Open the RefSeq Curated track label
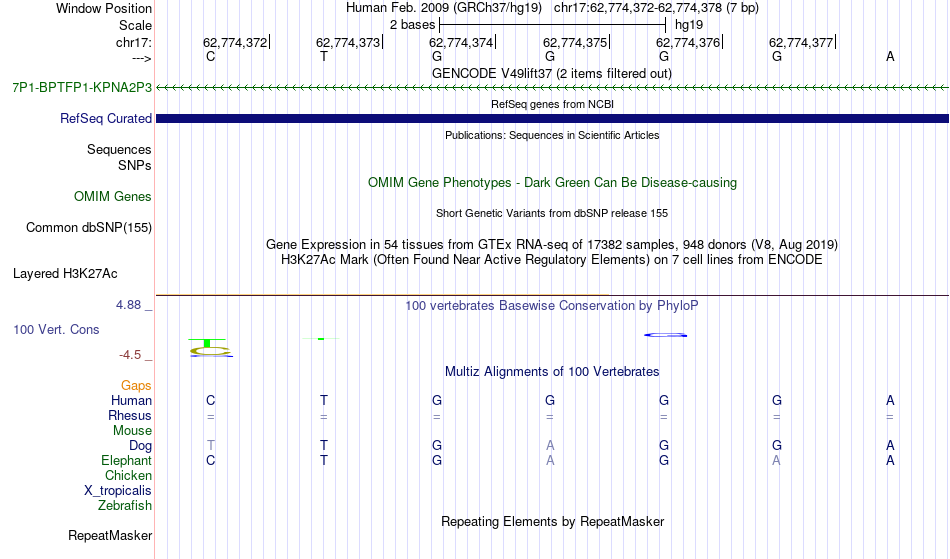The width and height of the screenshot is (950, 559). pyautogui.click(x=105, y=118)
